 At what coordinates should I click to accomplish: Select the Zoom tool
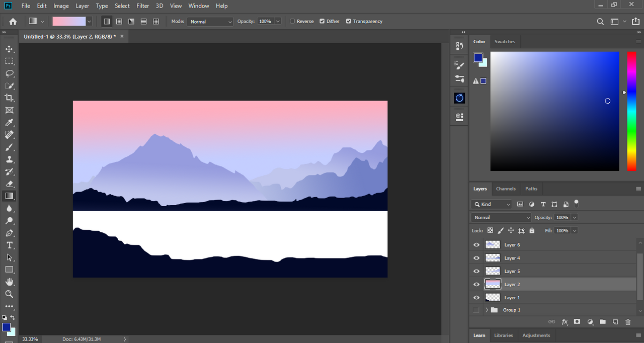9,294
